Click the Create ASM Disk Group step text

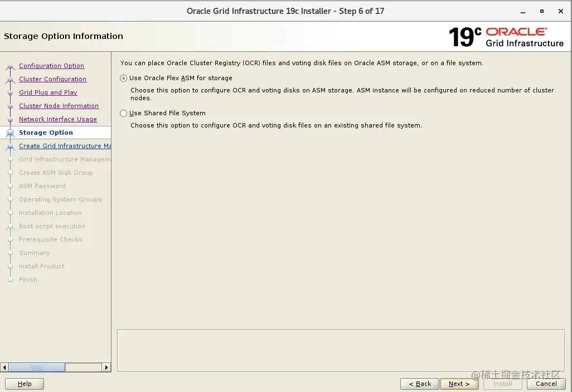point(56,173)
